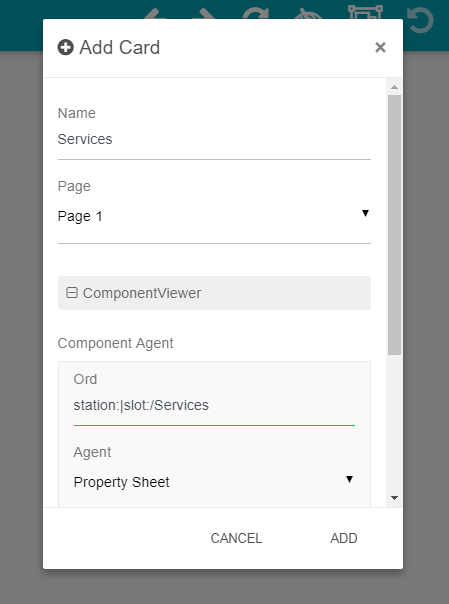Click the refresh icon in top toolbar

tap(256, 13)
